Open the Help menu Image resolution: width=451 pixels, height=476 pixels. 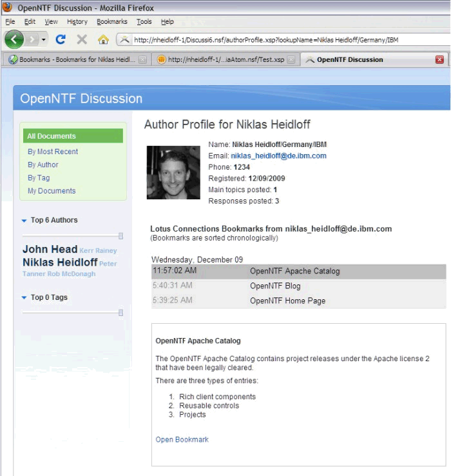coord(167,21)
